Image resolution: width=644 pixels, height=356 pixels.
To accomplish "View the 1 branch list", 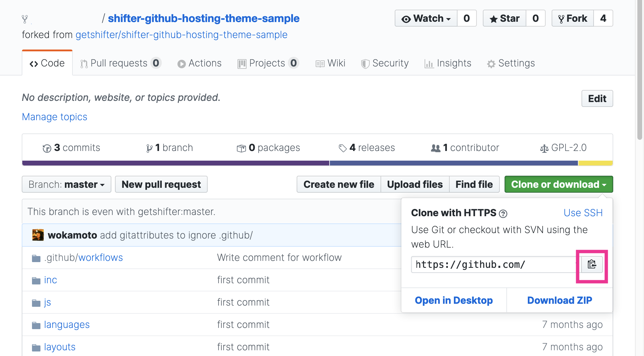I will [169, 148].
